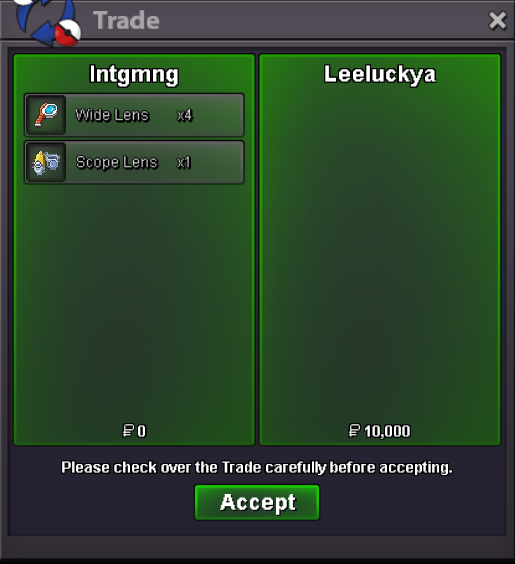Click the Intgmng player name header
The height and width of the screenshot is (564, 515).
tap(134, 74)
